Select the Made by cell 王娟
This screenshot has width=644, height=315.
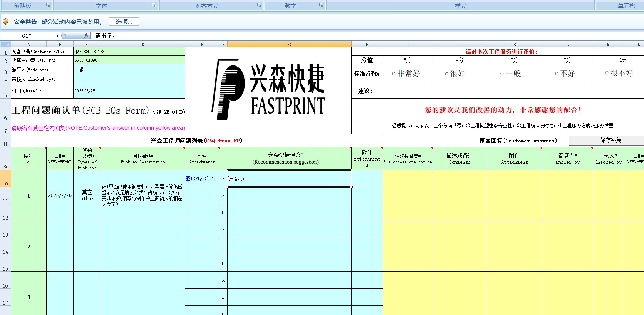[x=129, y=70]
